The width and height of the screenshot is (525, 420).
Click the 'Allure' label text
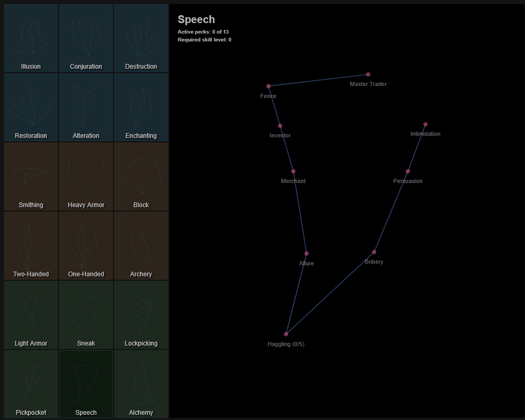[x=306, y=263]
